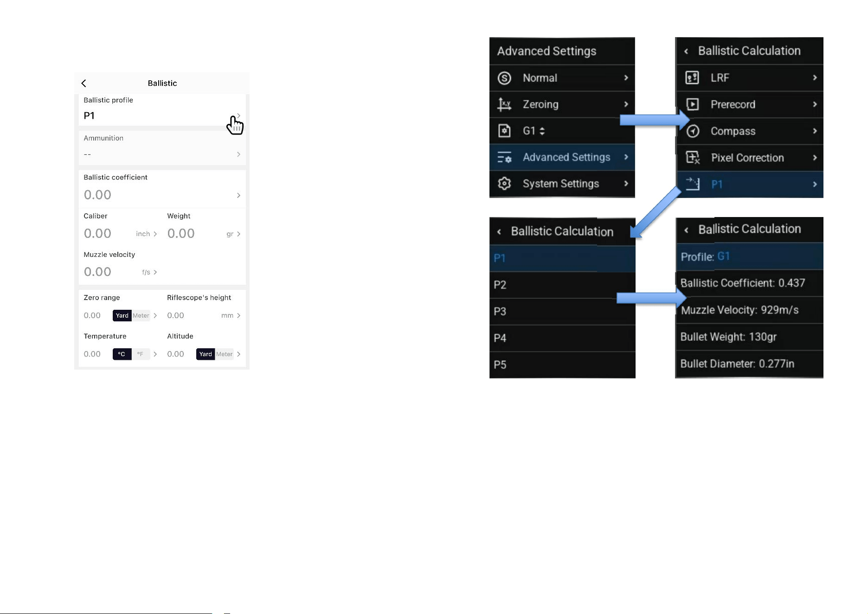
Task: Click the Altitude 0.00 value
Action: [x=175, y=354]
